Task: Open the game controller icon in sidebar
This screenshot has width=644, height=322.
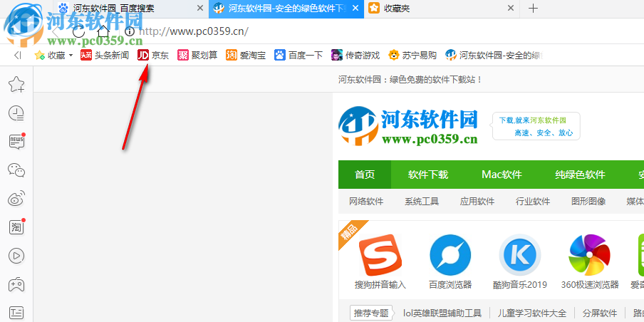Action: pos(16,284)
